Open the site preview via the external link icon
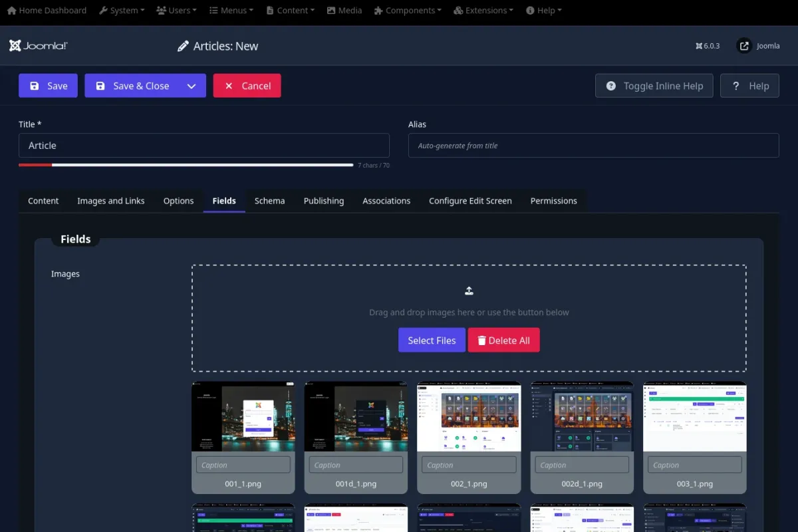 click(744, 46)
